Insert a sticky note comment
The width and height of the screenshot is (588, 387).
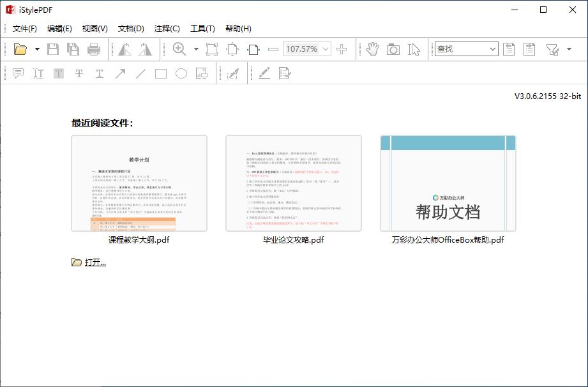(x=17, y=73)
